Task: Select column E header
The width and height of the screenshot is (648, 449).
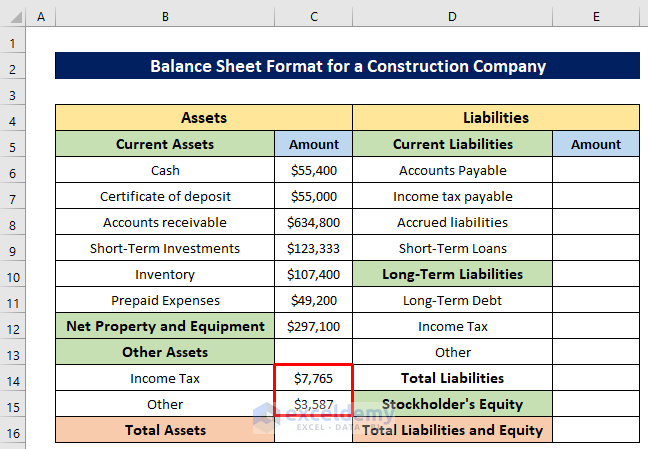Action: [x=595, y=18]
